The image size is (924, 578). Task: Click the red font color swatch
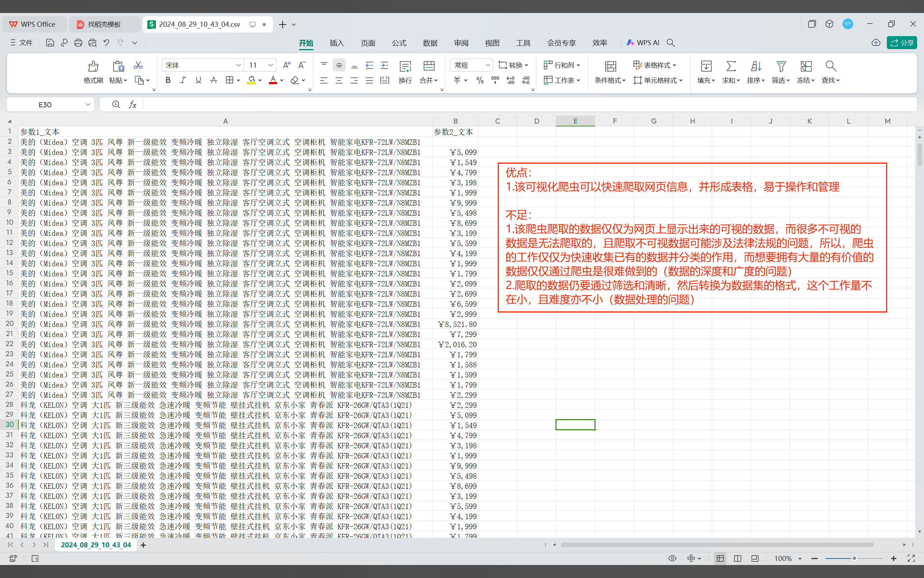[x=273, y=80]
